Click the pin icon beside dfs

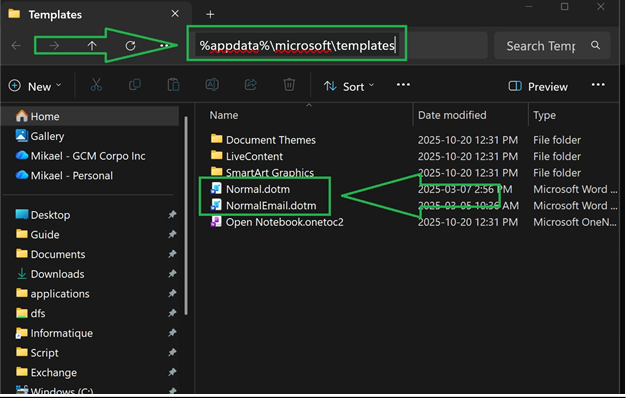click(x=172, y=313)
